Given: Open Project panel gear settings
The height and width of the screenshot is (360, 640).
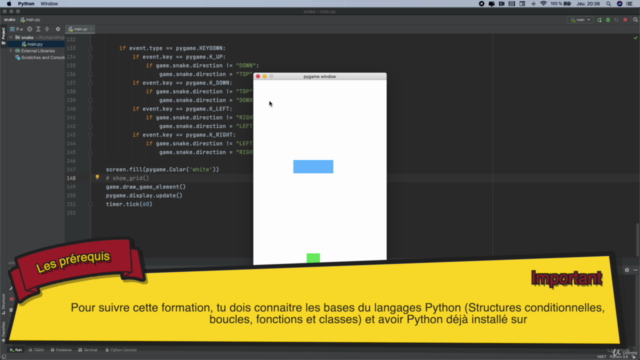Looking at the screenshot, I should pyautogui.click(x=58, y=29).
